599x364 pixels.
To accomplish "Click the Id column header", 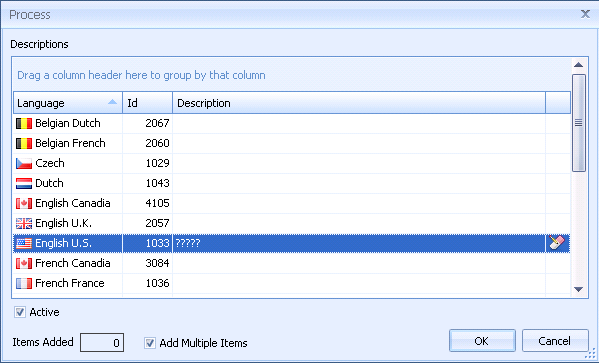I will tap(147, 103).
